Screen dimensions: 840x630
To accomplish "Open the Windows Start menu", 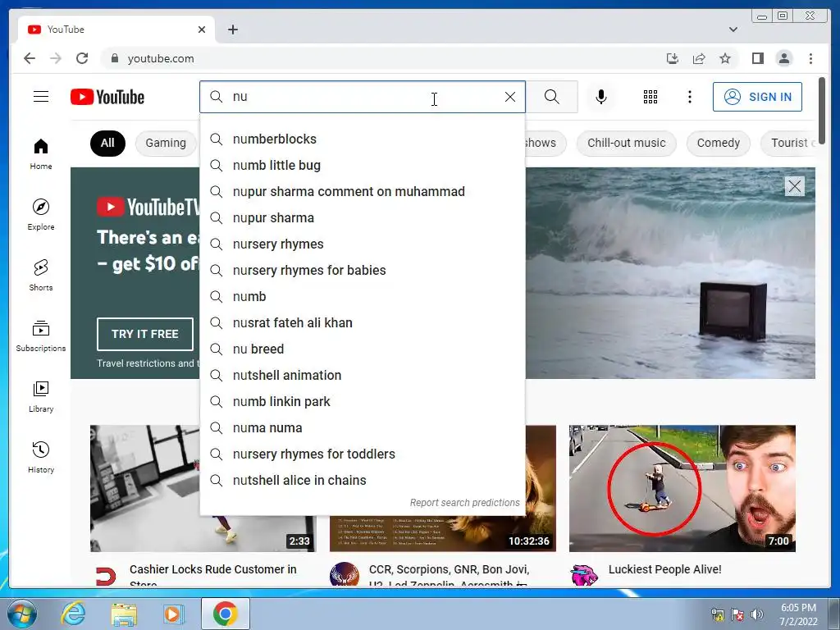I will 21,614.
